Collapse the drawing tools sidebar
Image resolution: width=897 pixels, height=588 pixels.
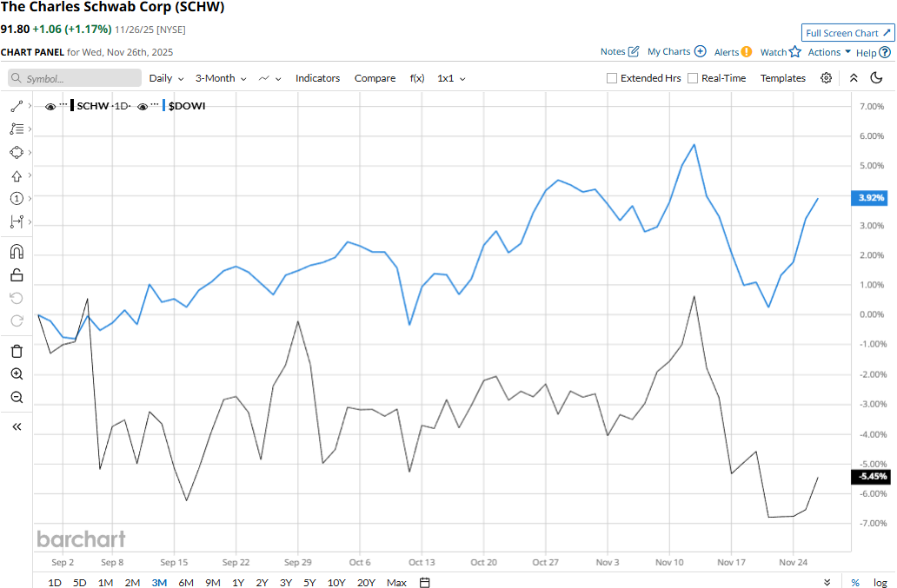(x=17, y=426)
